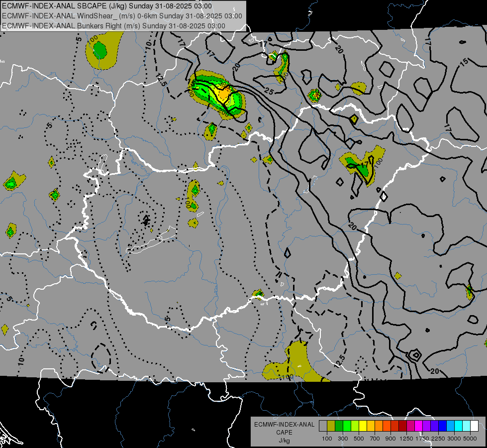Click ECMWF-INDEX-ANAL heading in the legend box
The width and height of the screenshot is (487, 448).
(x=284, y=425)
